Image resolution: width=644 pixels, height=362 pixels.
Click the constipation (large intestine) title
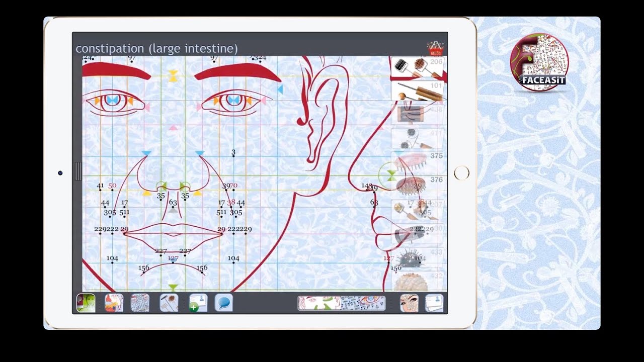click(x=156, y=49)
